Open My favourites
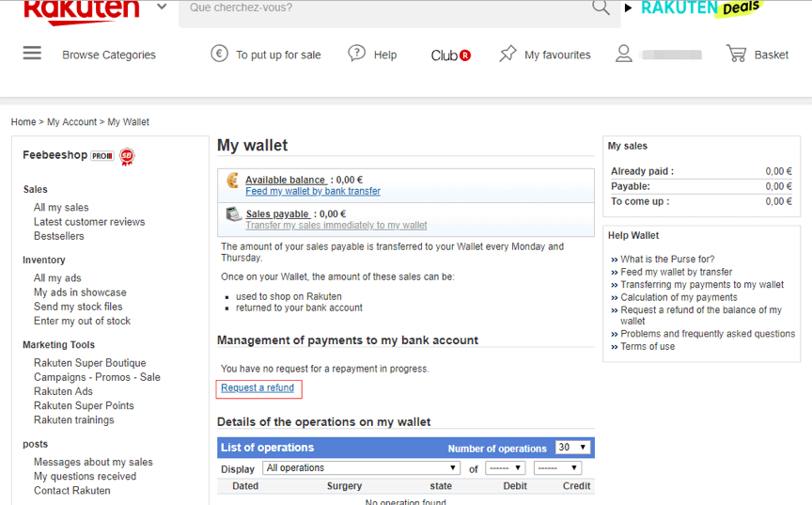 click(557, 55)
